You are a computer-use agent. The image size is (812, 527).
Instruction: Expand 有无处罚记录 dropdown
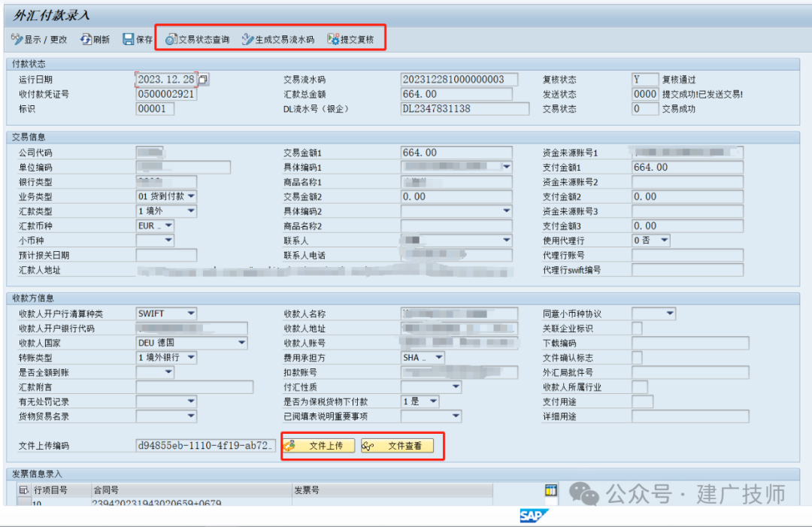coord(191,401)
